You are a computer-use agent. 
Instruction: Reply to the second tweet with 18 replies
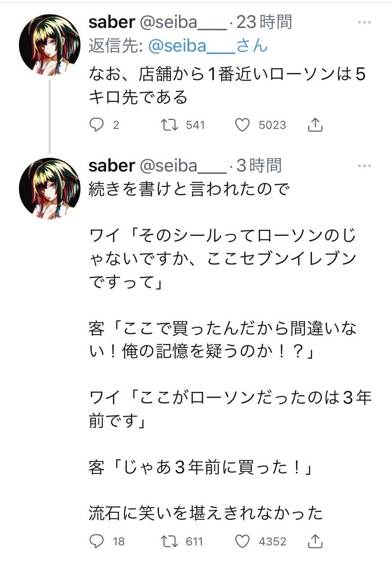(97, 541)
